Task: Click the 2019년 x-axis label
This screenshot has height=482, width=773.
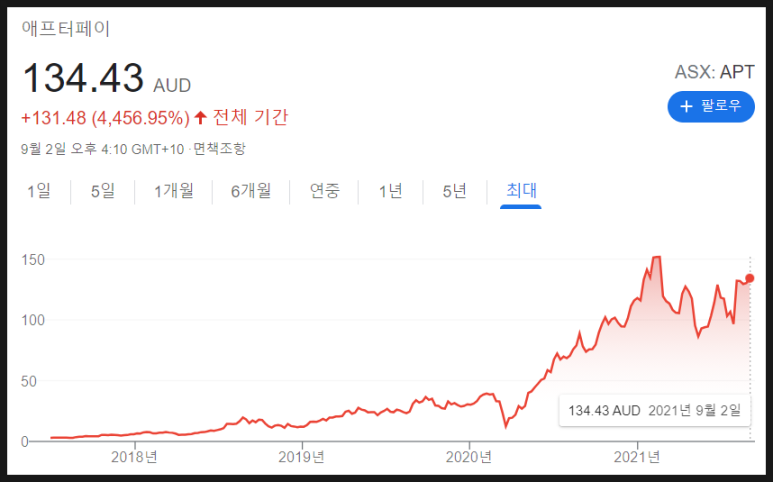Action: (x=301, y=457)
